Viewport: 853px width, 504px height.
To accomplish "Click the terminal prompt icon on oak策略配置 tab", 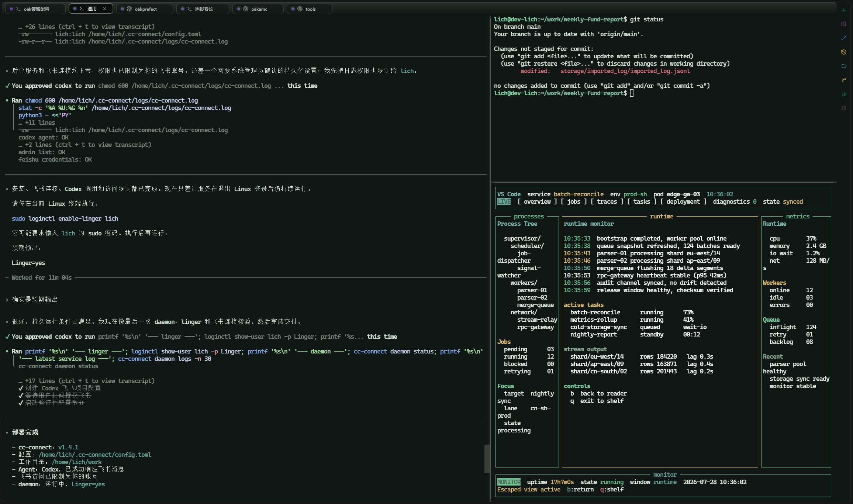I will pyautogui.click(x=18, y=9).
